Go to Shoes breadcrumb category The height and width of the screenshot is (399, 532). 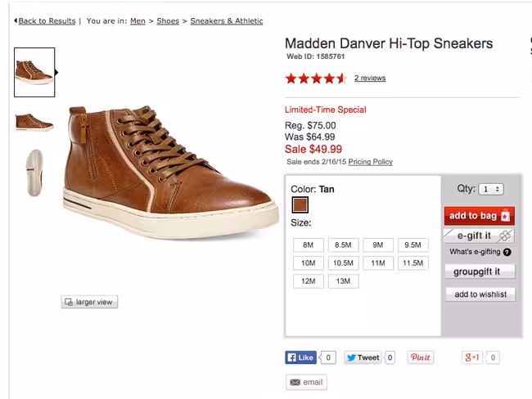click(x=168, y=21)
